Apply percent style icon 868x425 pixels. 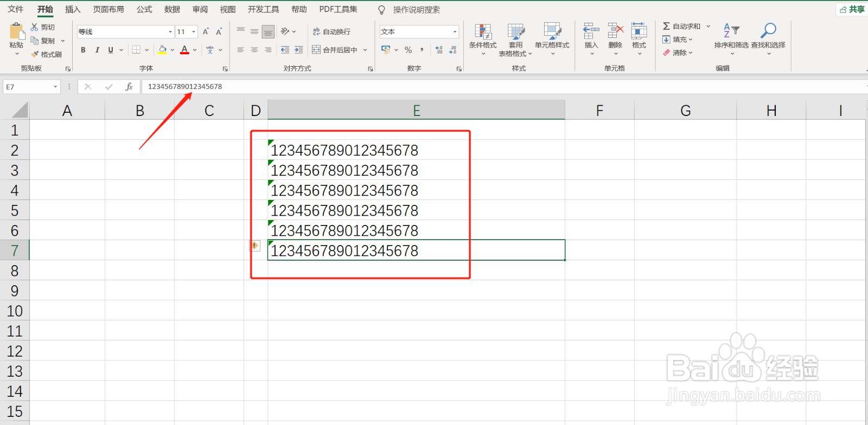pos(408,50)
